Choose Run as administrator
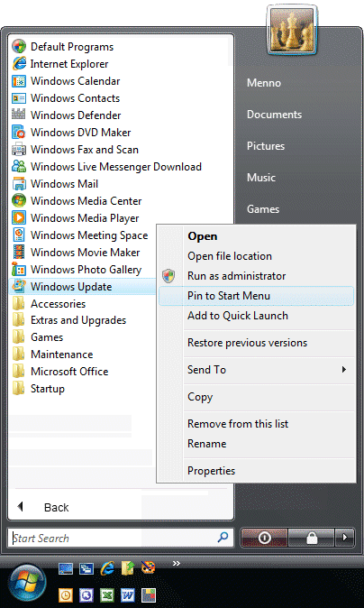Image resolution: width=364 pixels, height=608 pixels. pyautogui.click(x=256, y=276)
